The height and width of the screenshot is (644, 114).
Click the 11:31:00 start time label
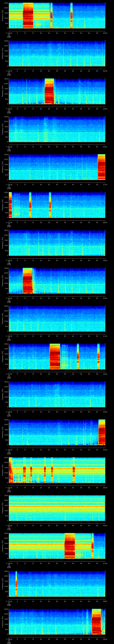9,374
